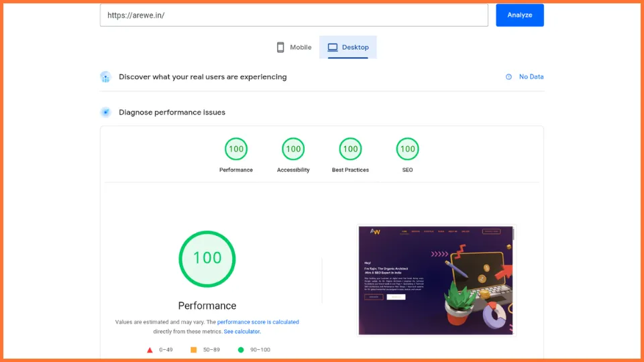Click the Accessibility label text
The image size is (644, 362).
(x=293, y=170)
